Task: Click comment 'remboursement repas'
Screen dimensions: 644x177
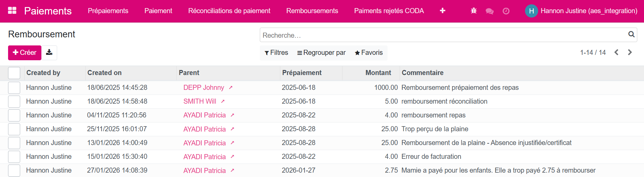Action: (x=433, y=115)
